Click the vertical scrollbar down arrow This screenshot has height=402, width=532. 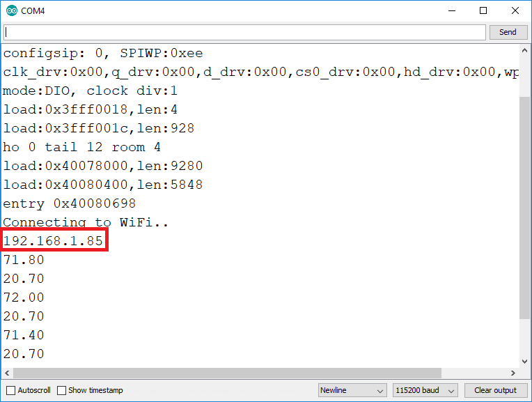(525, 361)
